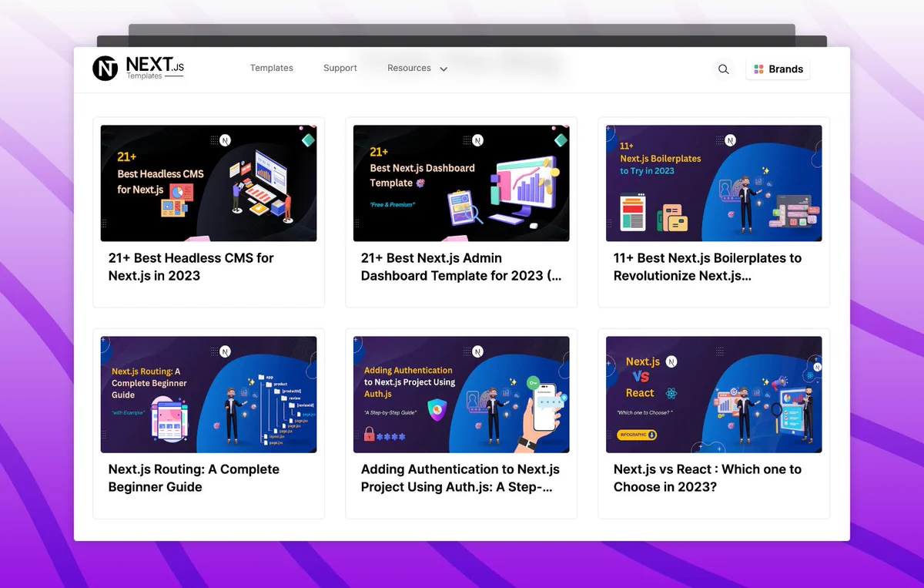Viewport: 924px width, 588px height.
Task: Click the colored grid icon in Brands button
Action: [x=758, y=69]
